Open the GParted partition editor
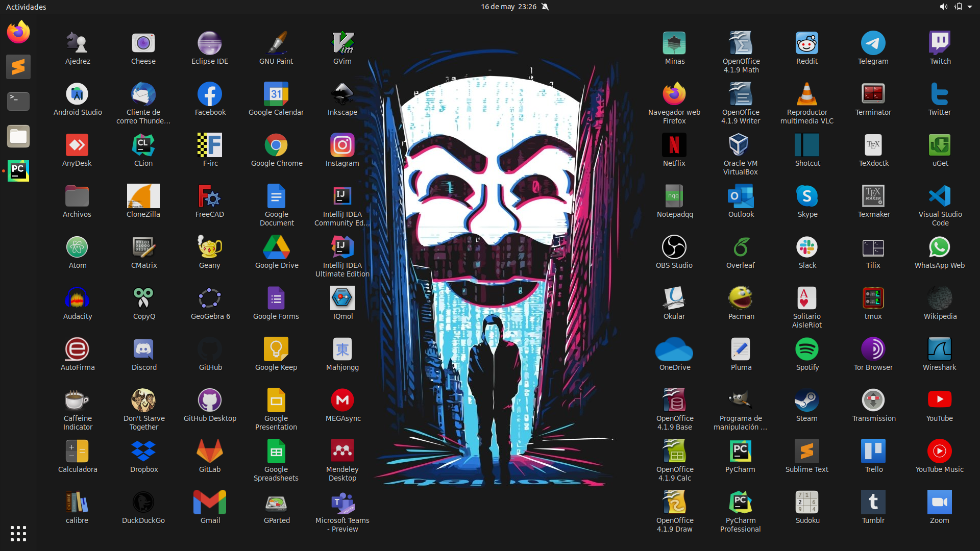Viewport: 980px width, 551px height. click(x=276, y=503)
